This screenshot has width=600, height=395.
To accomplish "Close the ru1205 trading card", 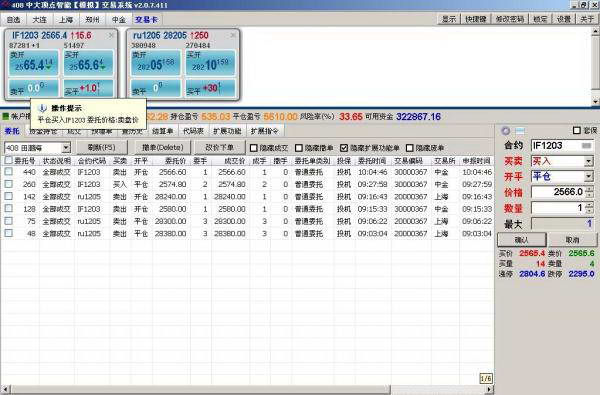I will coord(233,35).
